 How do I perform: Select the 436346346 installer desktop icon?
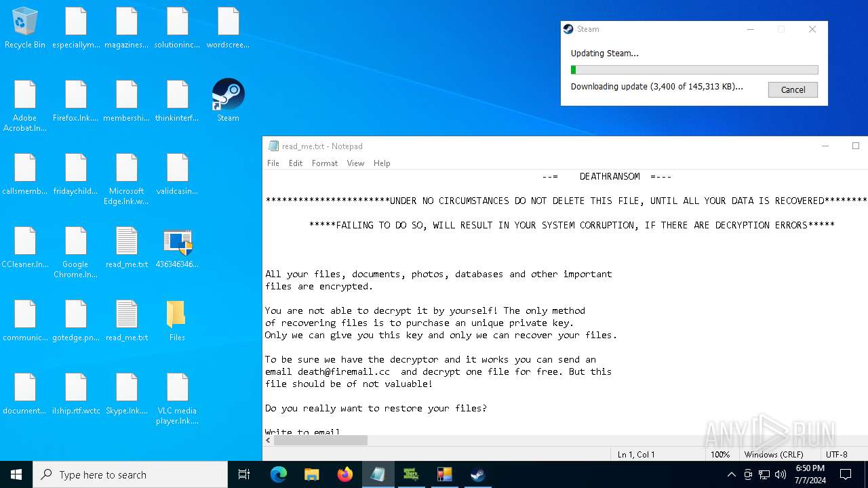pos(177,248)
